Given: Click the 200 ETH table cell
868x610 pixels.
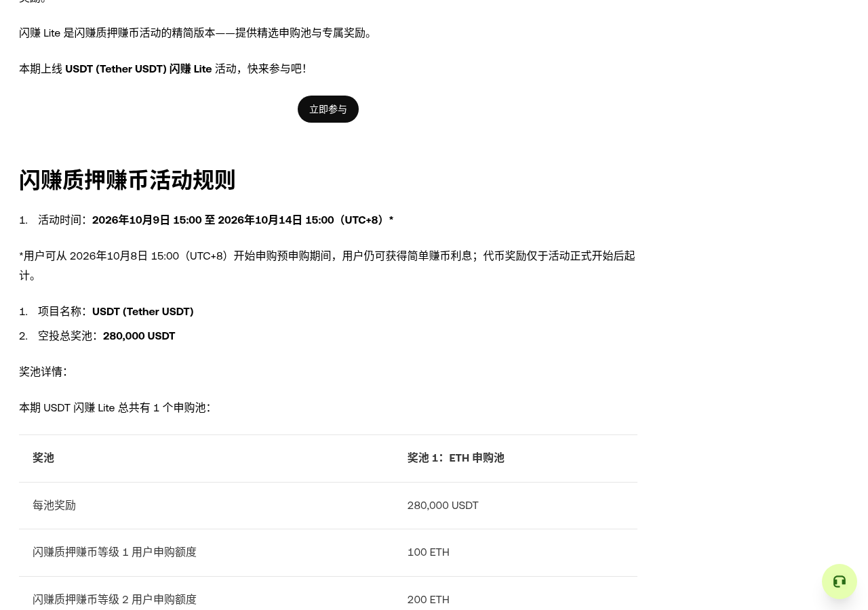Looking at the screenshot, I should click(428, 599).
